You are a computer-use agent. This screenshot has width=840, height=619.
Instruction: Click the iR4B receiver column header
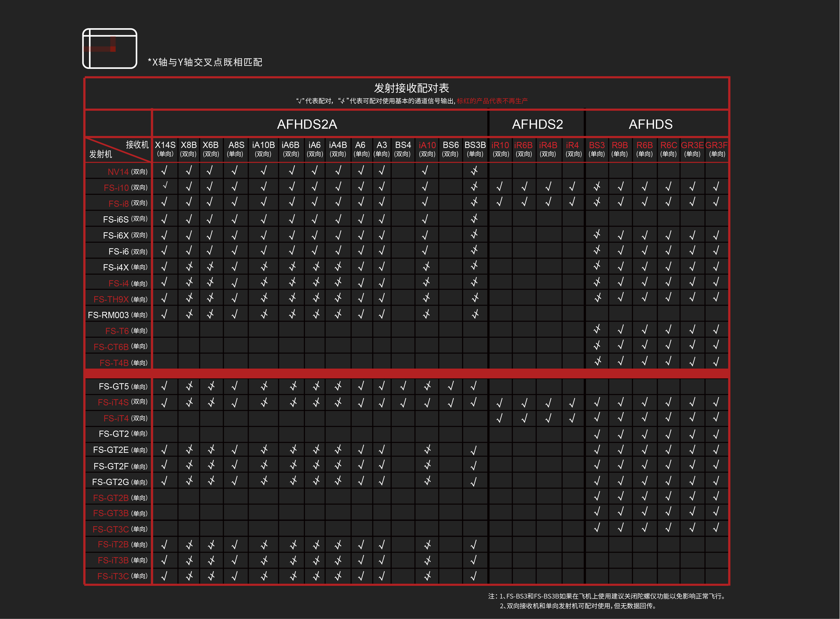pyautogui.click(x=548, y=149)
